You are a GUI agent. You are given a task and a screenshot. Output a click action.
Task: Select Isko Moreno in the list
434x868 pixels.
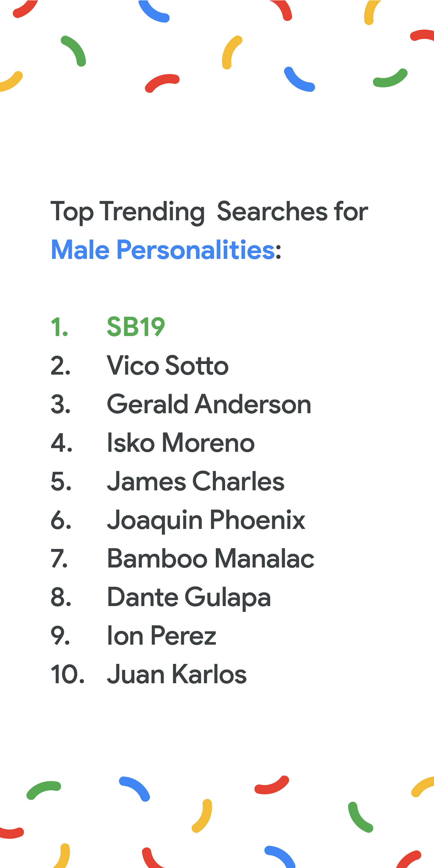[x=181, y=442]
